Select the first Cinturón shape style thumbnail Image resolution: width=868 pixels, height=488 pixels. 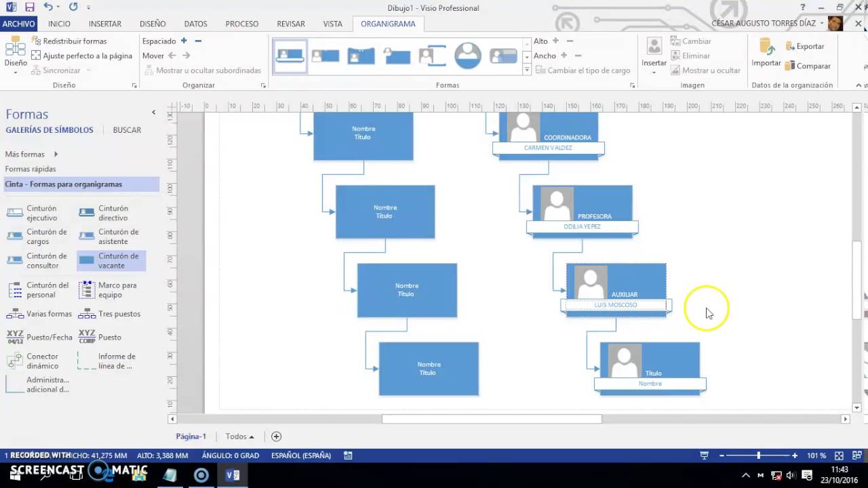point(290,56)
